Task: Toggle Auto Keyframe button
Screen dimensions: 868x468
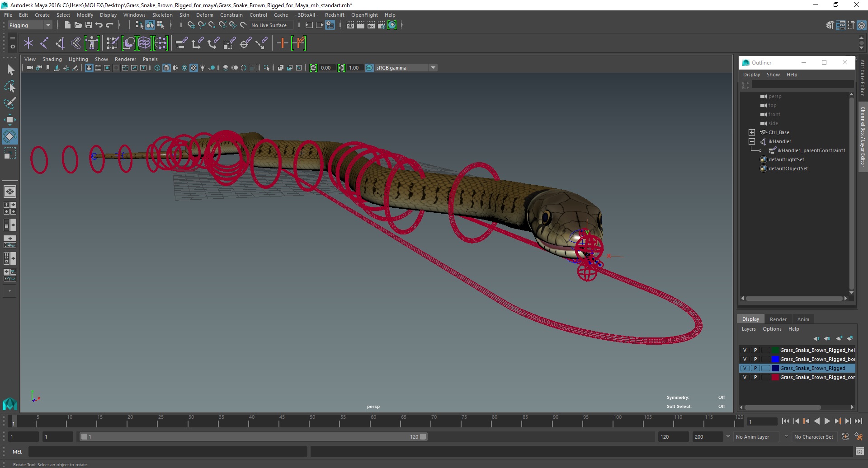Action: (845, 437)
